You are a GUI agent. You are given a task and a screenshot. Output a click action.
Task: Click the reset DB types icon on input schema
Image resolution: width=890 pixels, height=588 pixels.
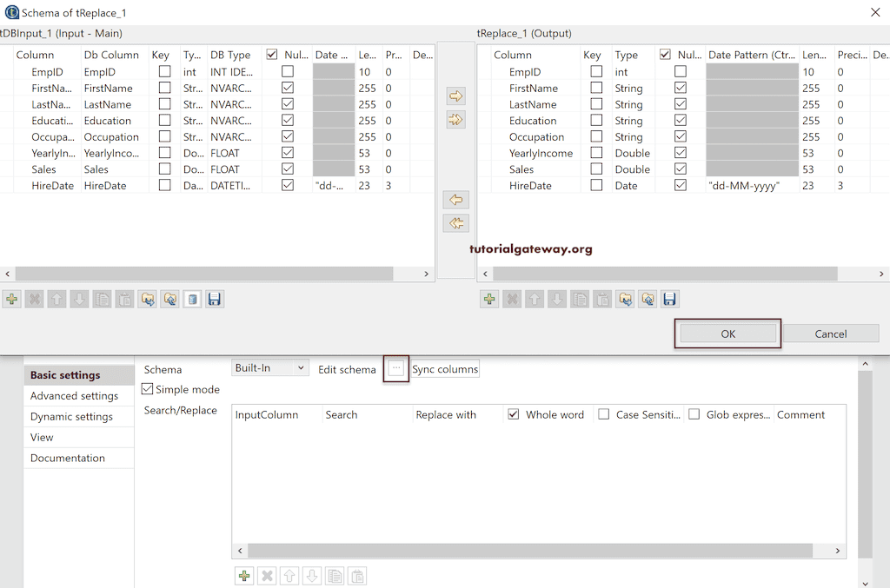click(191, 299)
